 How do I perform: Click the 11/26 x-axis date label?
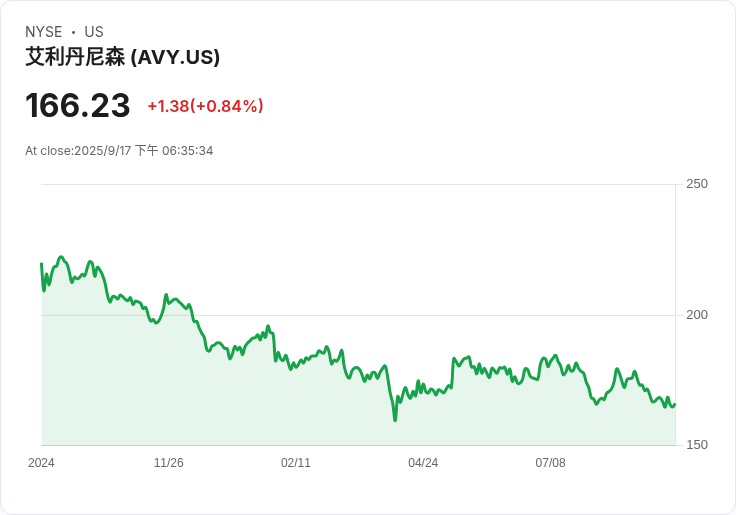(169, 463)
